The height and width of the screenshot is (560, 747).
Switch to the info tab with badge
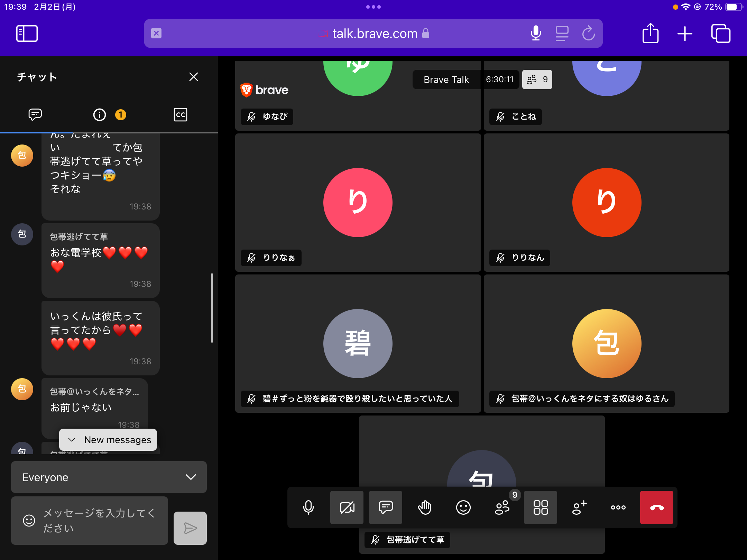(x=100, y=115)
